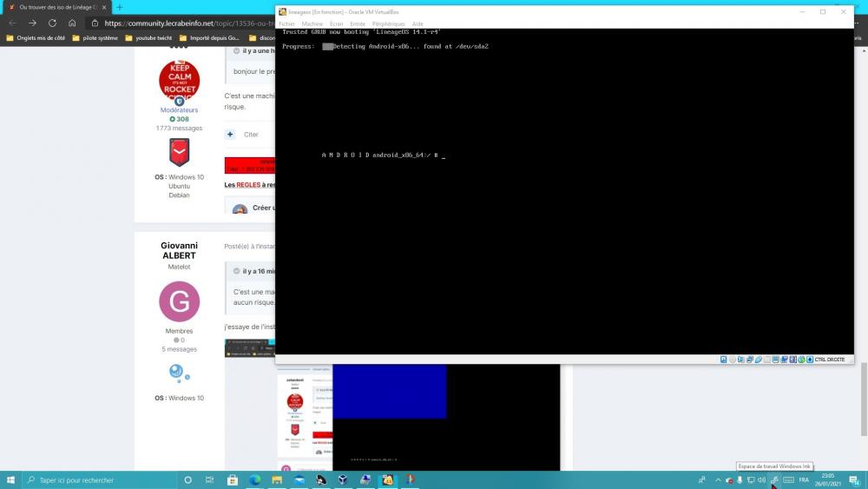868x489 pixels.
Task: Click the 308 reputation score
Action: (180, 119)
